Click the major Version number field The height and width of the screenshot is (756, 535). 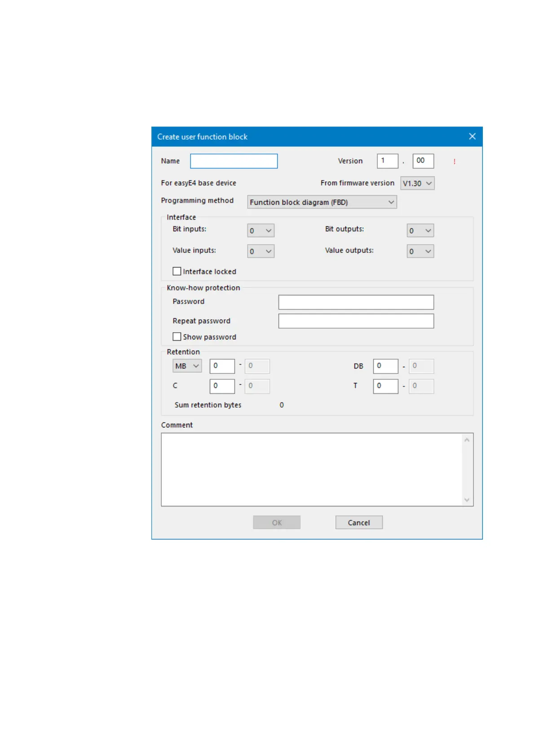387,161
